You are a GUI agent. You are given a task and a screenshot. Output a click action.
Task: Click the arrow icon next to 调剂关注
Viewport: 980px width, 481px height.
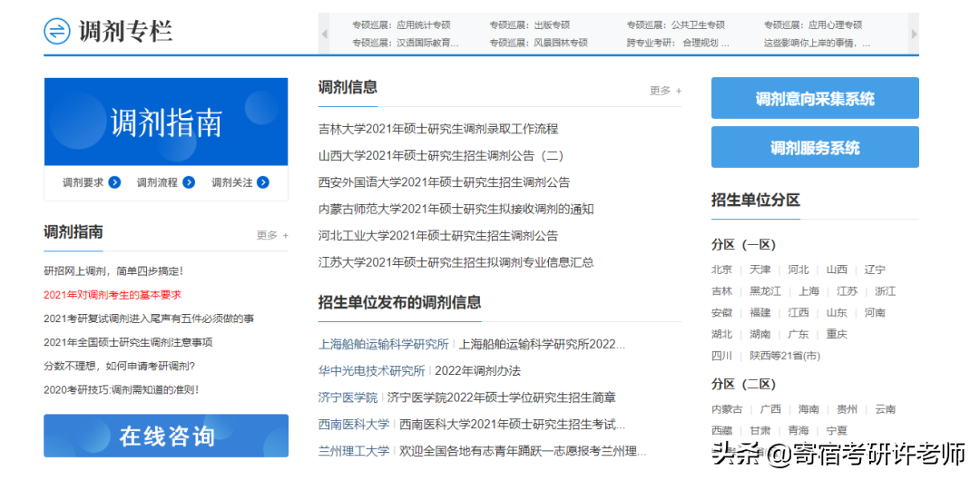pos(263,182)
